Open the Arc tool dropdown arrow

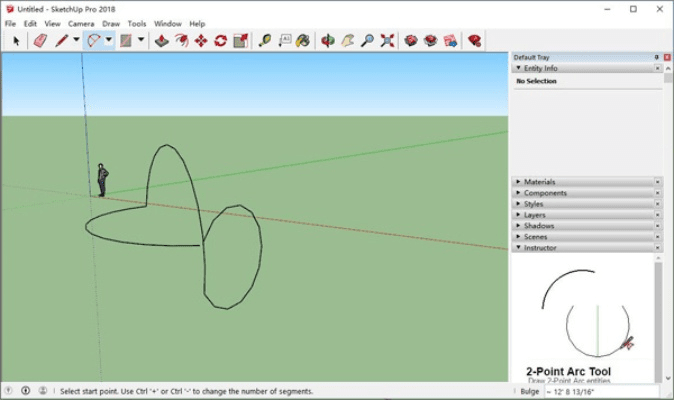(x=109, y=40)
